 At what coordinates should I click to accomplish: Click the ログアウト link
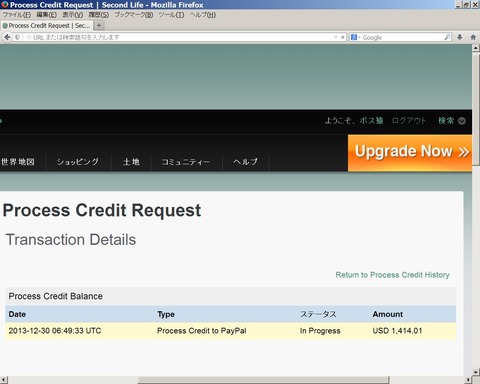[409, 121]
